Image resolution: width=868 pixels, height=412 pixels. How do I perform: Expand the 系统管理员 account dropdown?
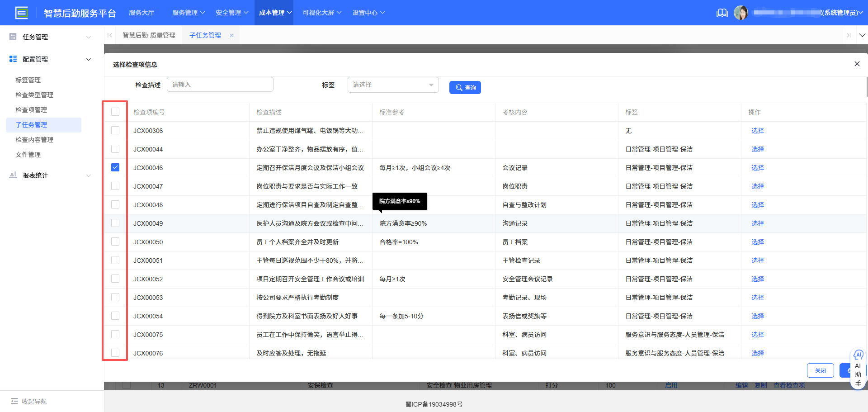tap(862, 13)
